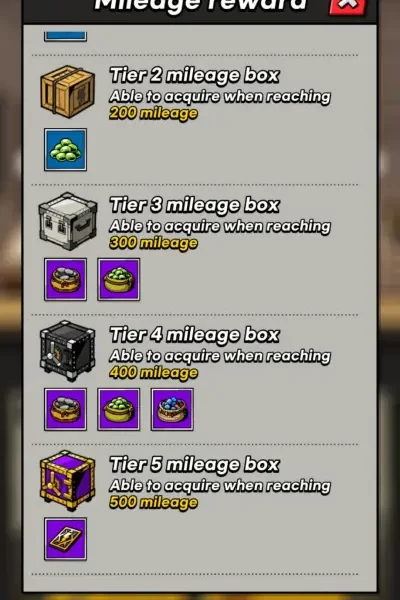This screenshot has width=400, height=600.
Task: Click the Tier 2 wooden crate icon
Action: pyautogui.click(x=67, y=91)
